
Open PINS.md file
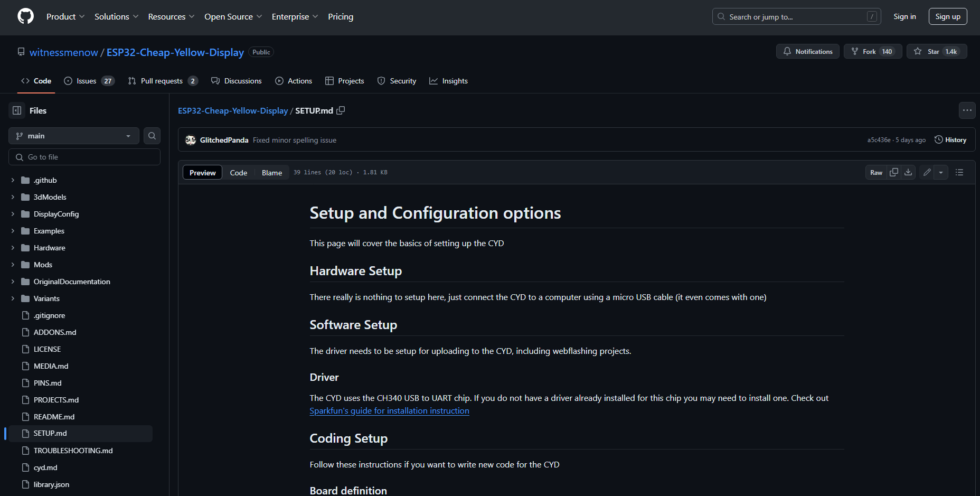tap(48, 383)
